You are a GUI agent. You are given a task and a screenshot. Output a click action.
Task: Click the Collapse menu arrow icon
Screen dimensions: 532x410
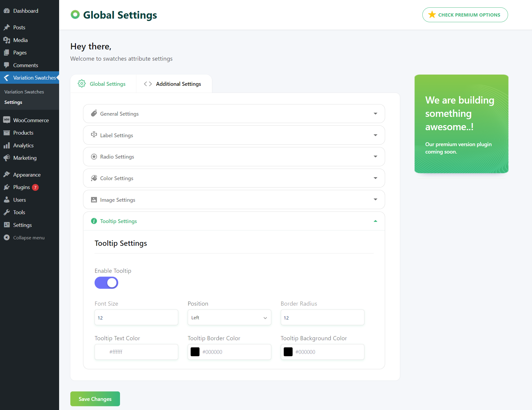tap(7, 238)
